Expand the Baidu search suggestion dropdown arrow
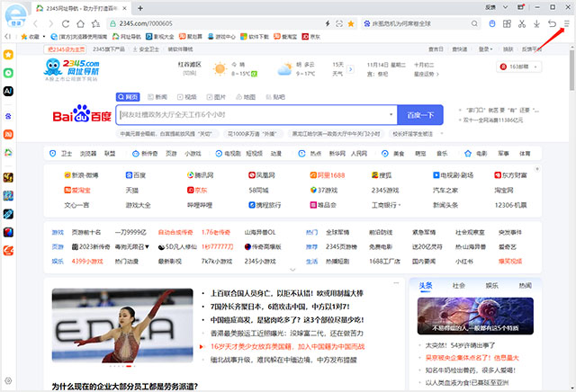Screen dimensions: 576x392 click(391, 114)
